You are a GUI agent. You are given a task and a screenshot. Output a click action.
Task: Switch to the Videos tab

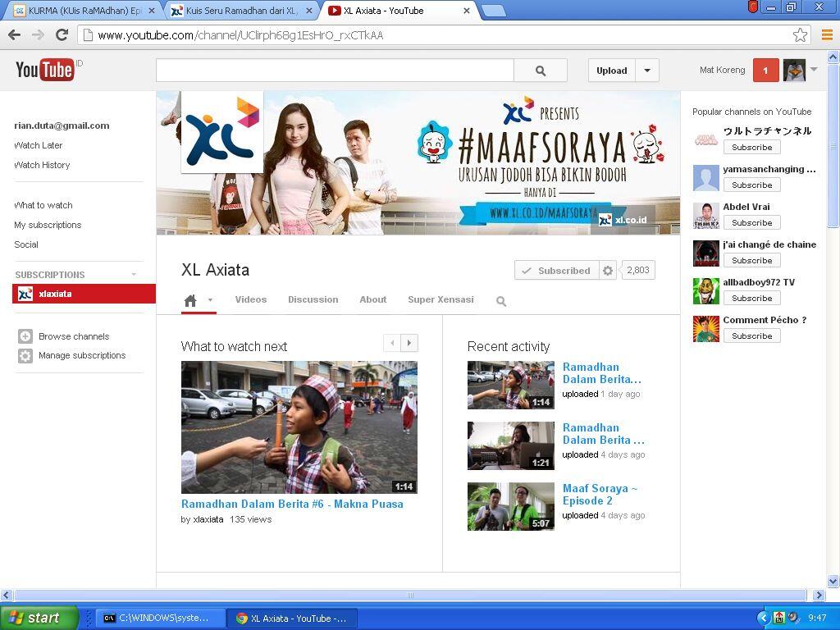[x=250, y=299]
